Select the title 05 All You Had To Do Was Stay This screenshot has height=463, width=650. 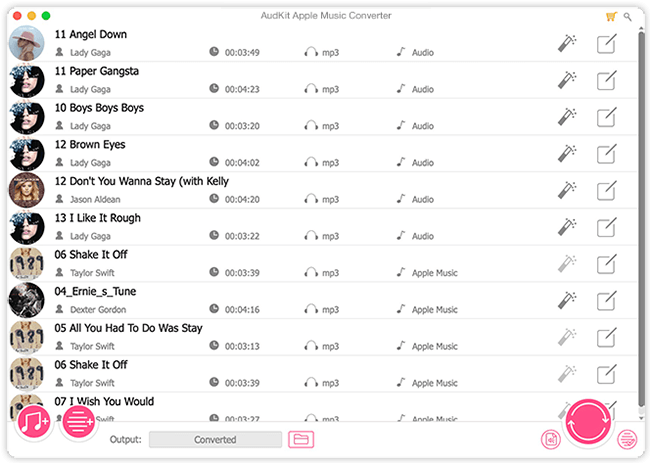[129, 328]
